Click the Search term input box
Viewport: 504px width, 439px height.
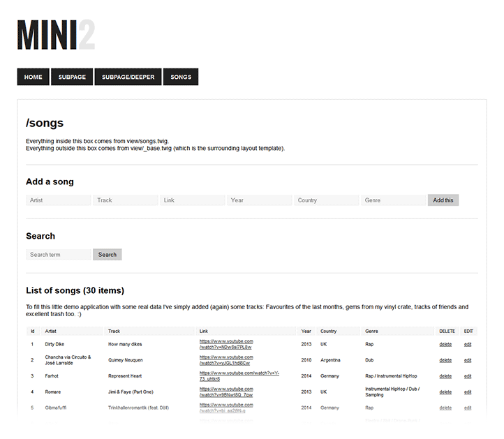point(59,255)
